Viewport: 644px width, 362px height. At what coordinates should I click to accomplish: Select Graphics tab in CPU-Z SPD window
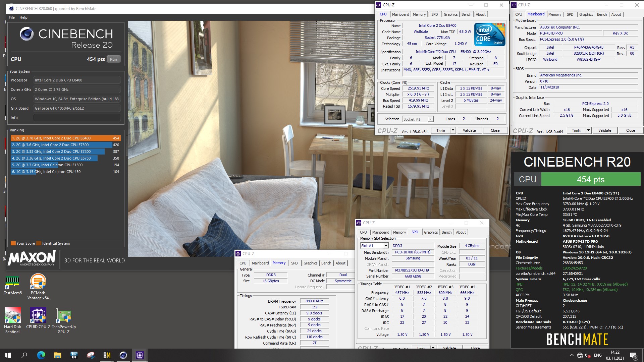pyautogui.click(x=431, y=232)
